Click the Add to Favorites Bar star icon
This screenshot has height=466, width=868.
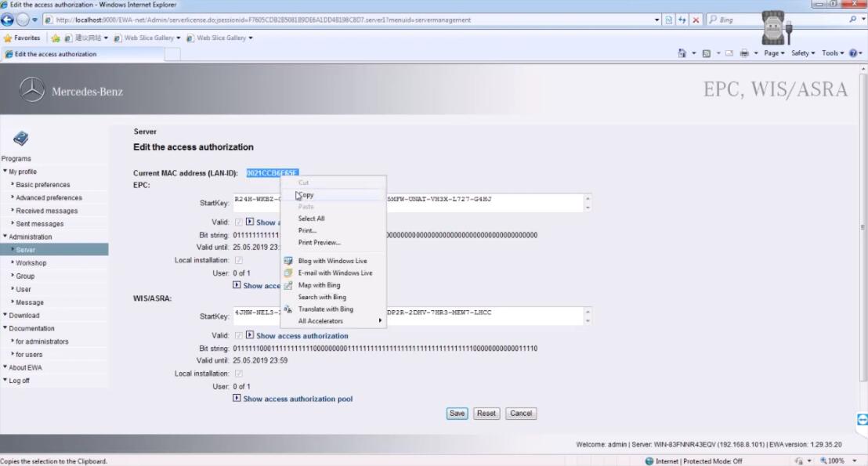pyautogui.click(x=56, y=38)
